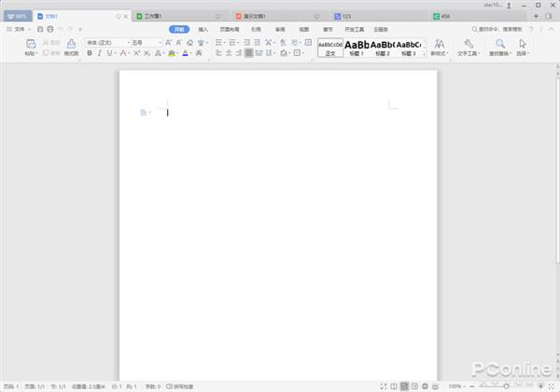The height and width of the screenshot is (392, 560).
Task: Click the Align Left icon
Action: (x=219, y=53)
